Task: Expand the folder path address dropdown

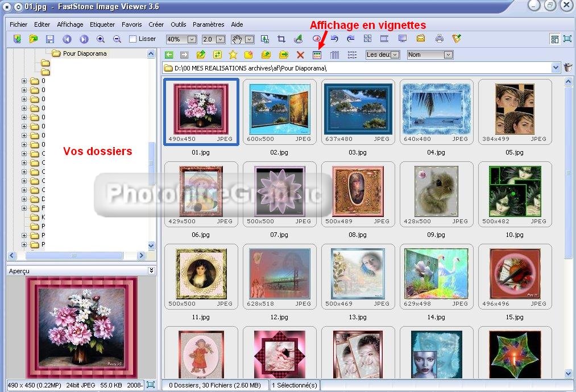Action: point(556,68)
